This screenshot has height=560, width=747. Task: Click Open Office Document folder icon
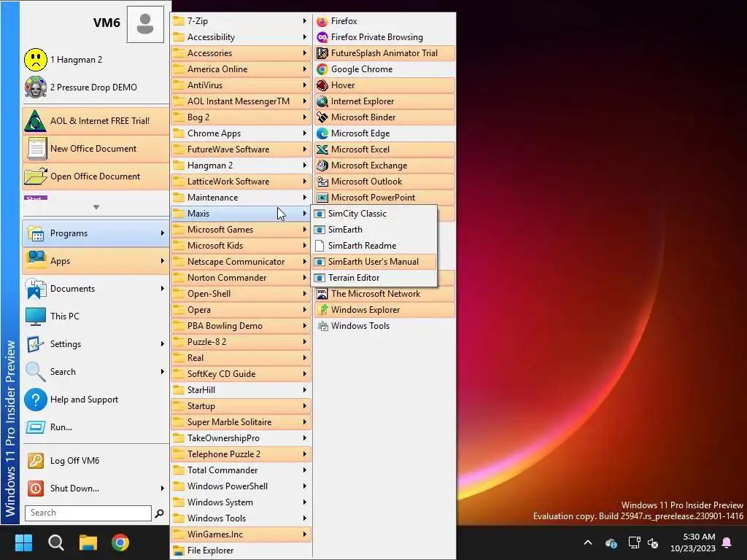tap(36, 176)
